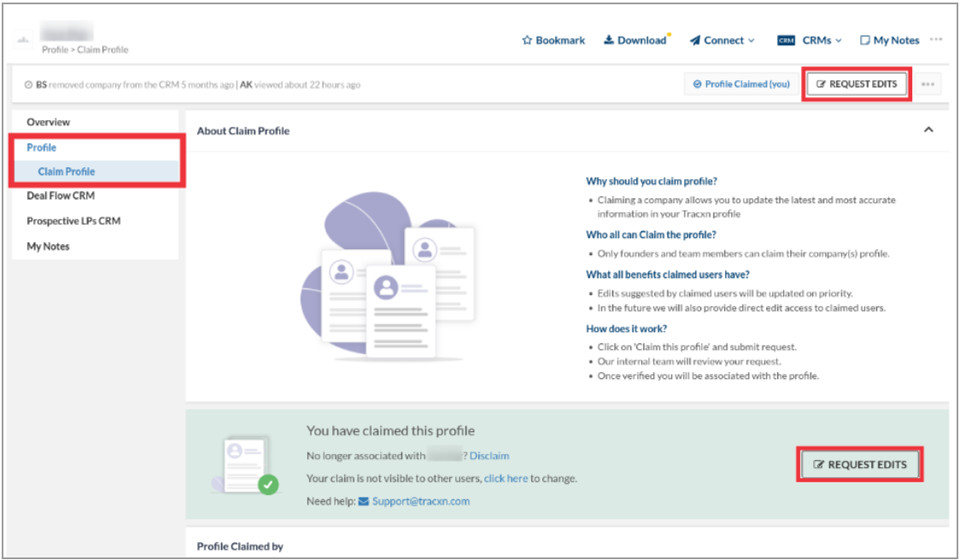Click the more options button beside Request Edits
960x560 pixels.
click(x=927, y=85)
